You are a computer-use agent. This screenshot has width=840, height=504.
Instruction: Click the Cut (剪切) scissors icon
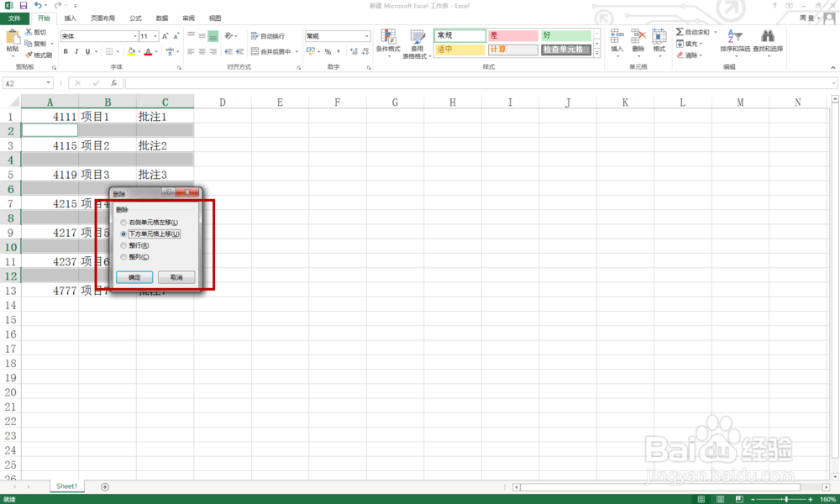[x=29, y=32]
